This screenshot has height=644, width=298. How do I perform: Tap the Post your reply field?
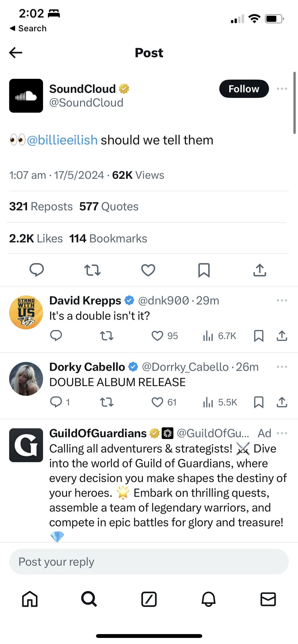click(149, 562)
